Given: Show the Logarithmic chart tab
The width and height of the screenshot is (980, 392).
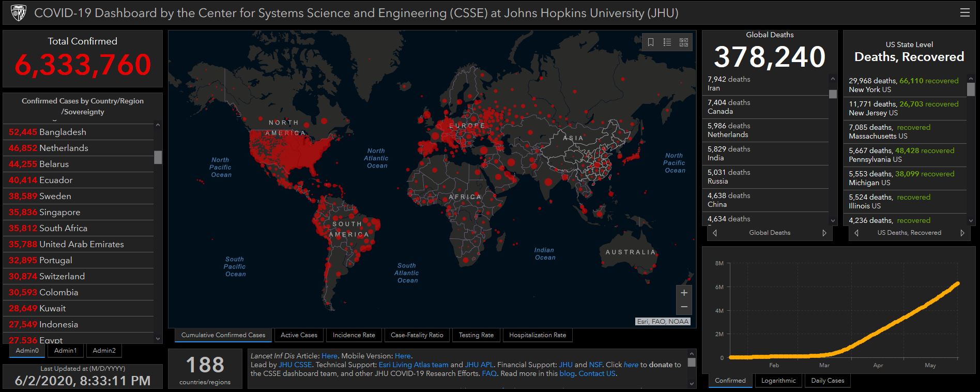Looking at the screenshot, I should [x=778, y=381].
